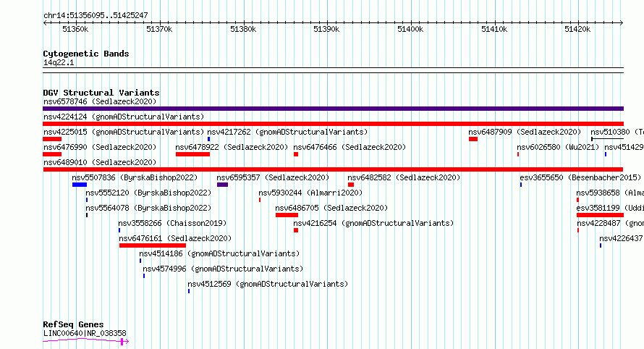
Task: Click the 51390k ruler position
Action: pyautogui.click(x=326, y=29)
